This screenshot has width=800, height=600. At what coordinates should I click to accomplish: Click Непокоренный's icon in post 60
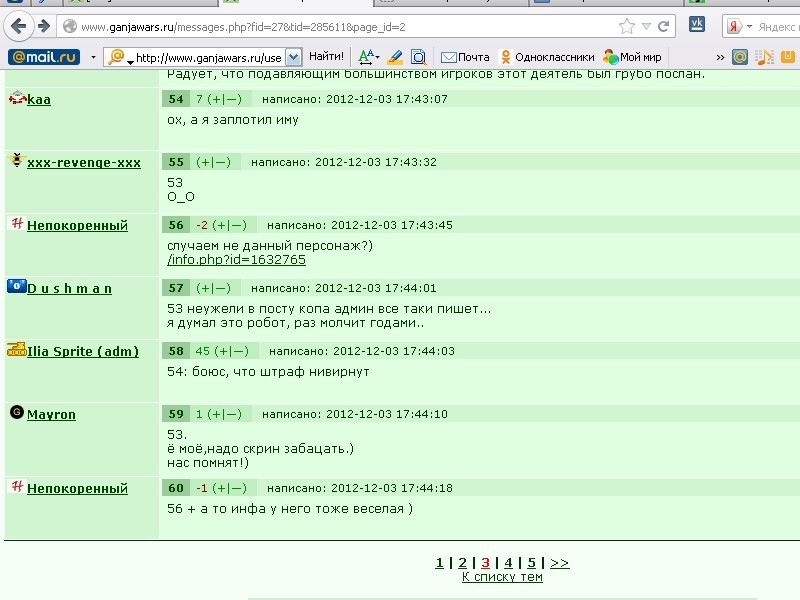coord(17,486)
